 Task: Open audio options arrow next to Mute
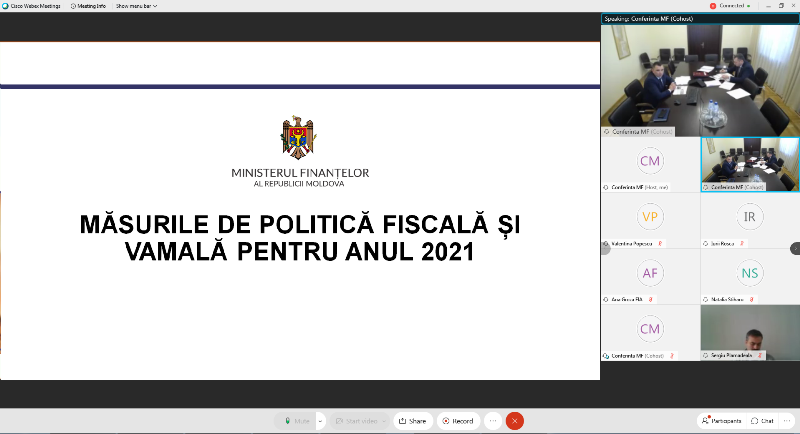coord(320,421)
